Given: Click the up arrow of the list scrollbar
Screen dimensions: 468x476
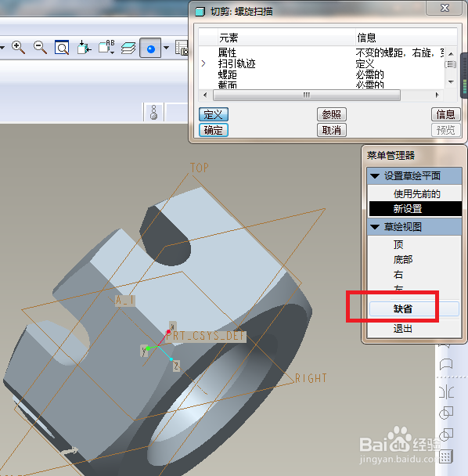Looking at the screenshot, I should click(x=451, y=54).
